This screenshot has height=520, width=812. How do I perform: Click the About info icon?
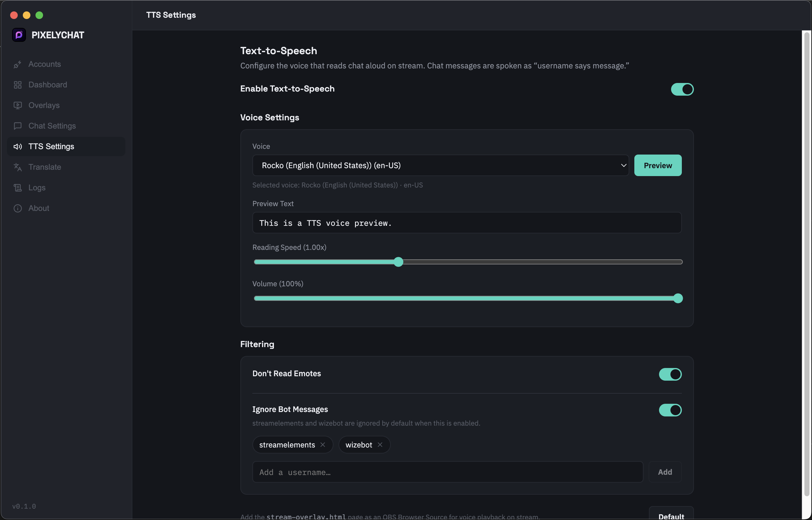(17, 208)
